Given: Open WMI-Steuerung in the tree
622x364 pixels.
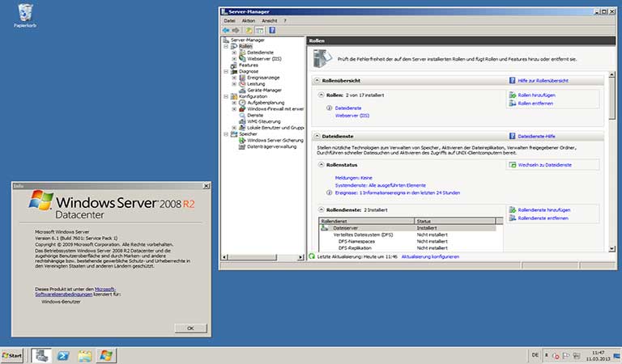Looking at the screenshot, I should tap(264, 121).
